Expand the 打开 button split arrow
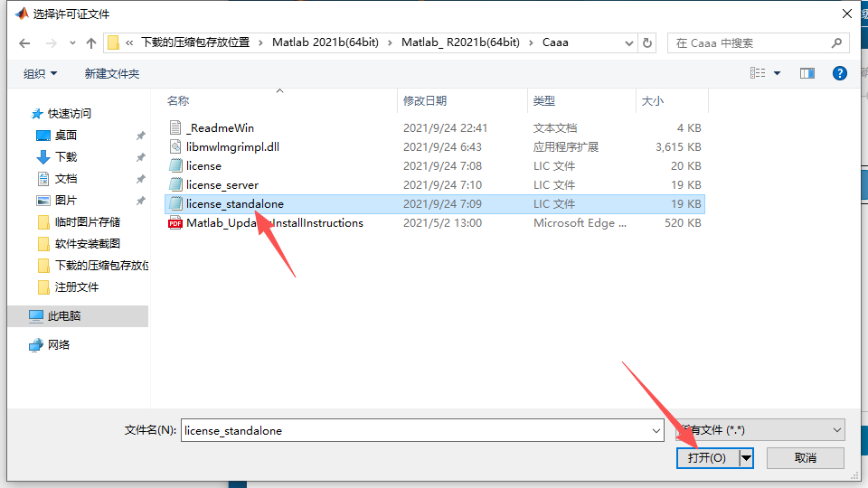The image size is (868, 488). [746, 457]
